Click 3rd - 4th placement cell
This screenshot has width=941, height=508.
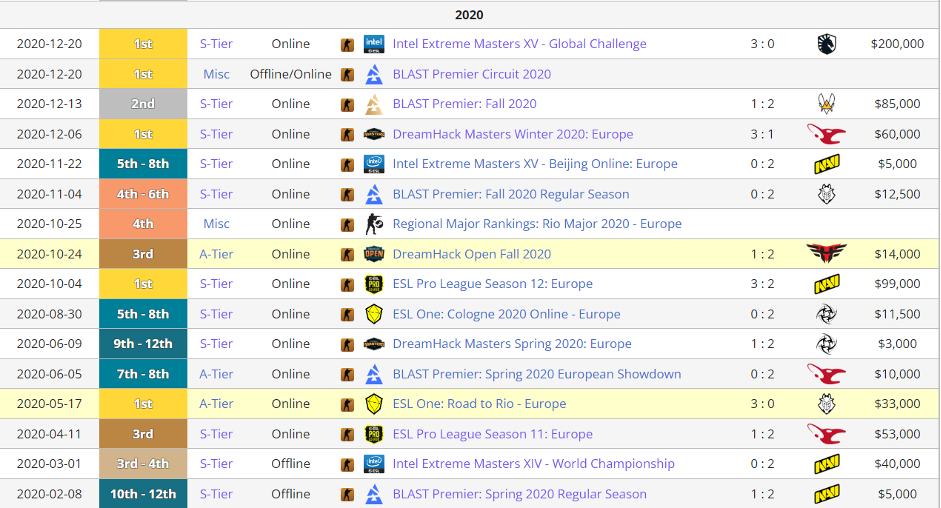pos(143,464)
